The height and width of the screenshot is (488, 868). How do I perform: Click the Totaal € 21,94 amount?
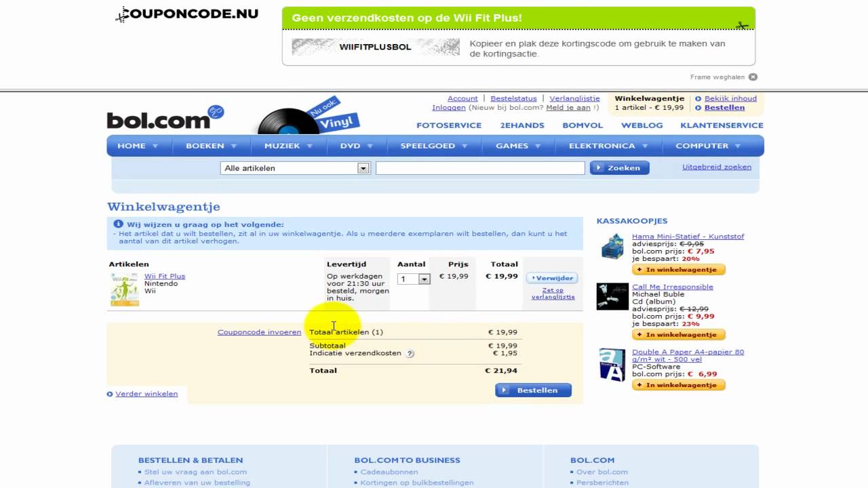point(501,371)
